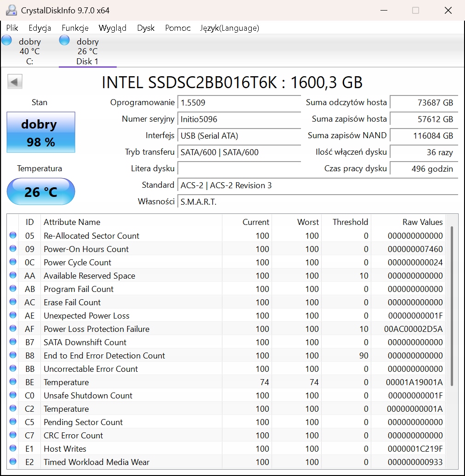Click the Raw Values column header
The width and height of the screenshot is (465, 476).
[422, 222]
